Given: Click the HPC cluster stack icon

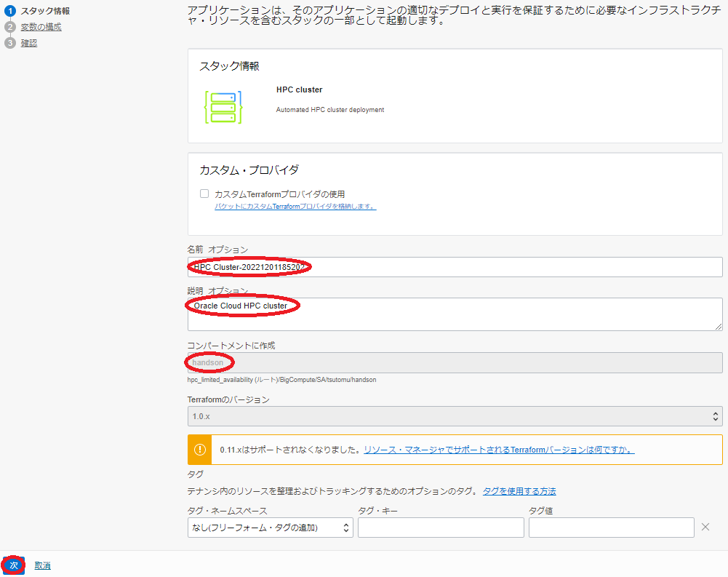Looking at the screenshot, I should (223, 107).
